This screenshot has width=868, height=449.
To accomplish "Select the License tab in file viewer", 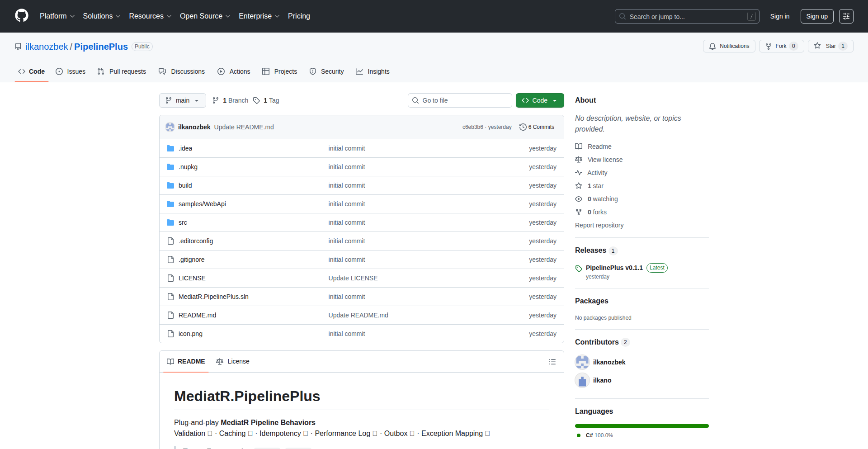I will click(x=233, y=361).
